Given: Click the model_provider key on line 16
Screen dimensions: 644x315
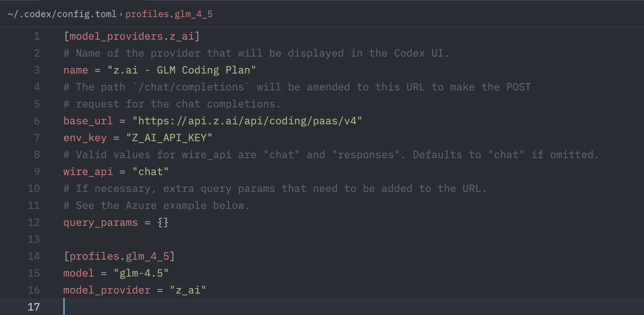Looking at the screenshot, I should (x=107, y=290).
